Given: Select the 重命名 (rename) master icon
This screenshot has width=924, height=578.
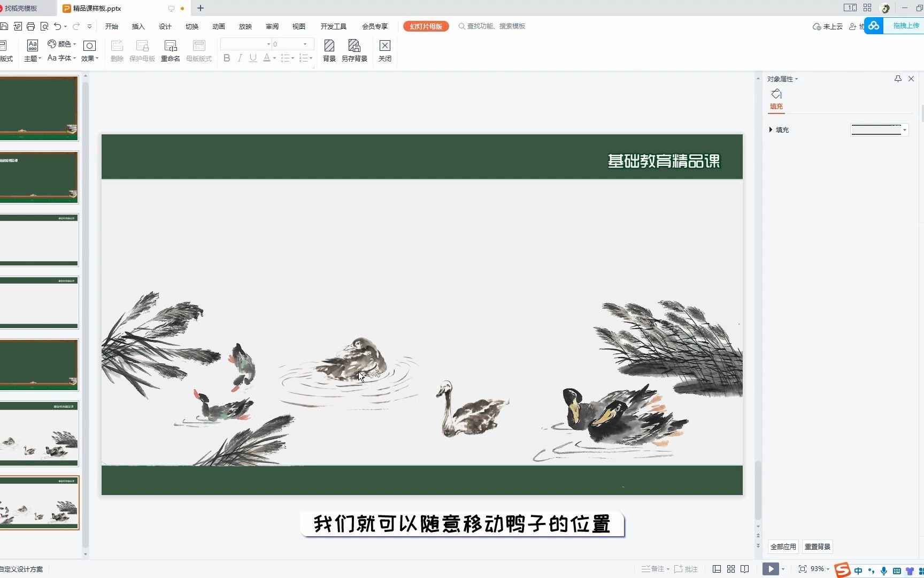Looking at the screenshot, I should (170, 50).
